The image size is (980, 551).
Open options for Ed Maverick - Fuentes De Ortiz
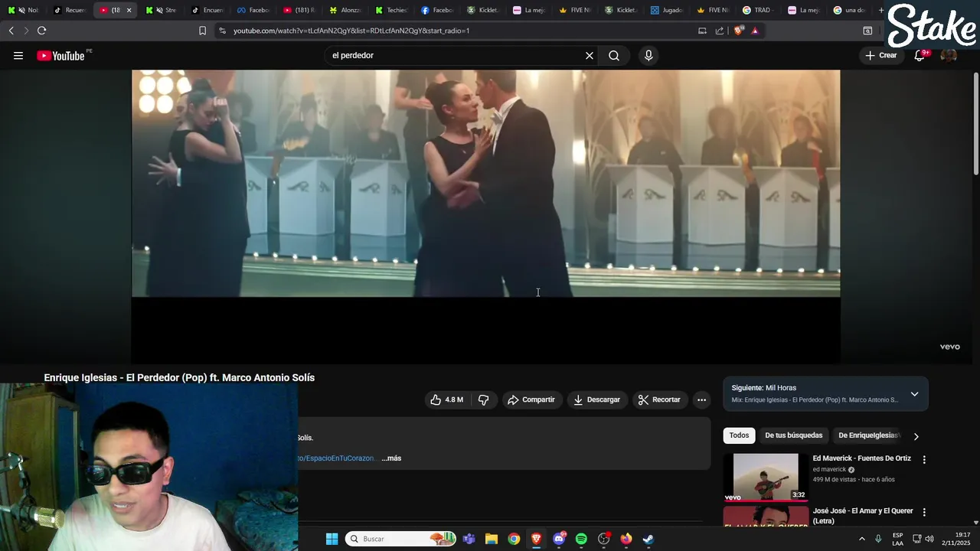[x=924, y=460]
